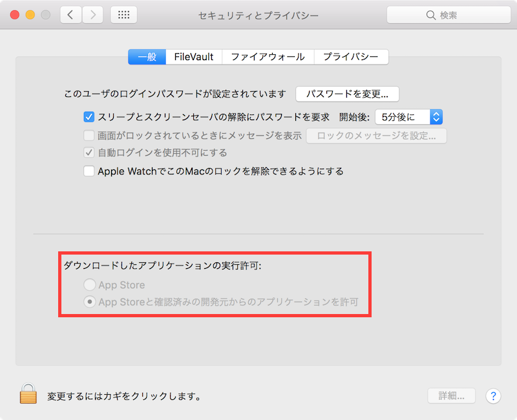Open the 5分後に delay dropdown
The height and width of the screenshot is (420, 517).
coord(410,117)
